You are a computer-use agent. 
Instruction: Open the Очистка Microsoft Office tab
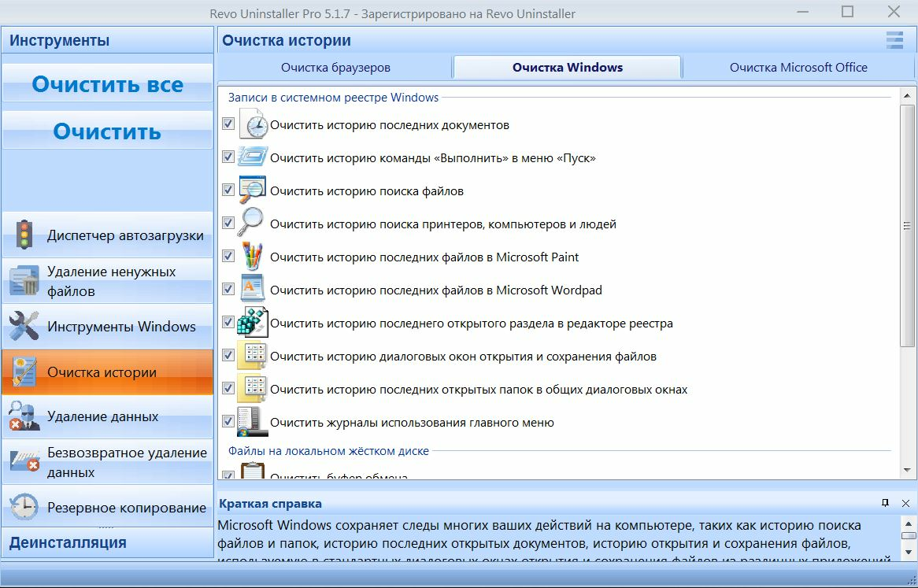click(798, 67)
